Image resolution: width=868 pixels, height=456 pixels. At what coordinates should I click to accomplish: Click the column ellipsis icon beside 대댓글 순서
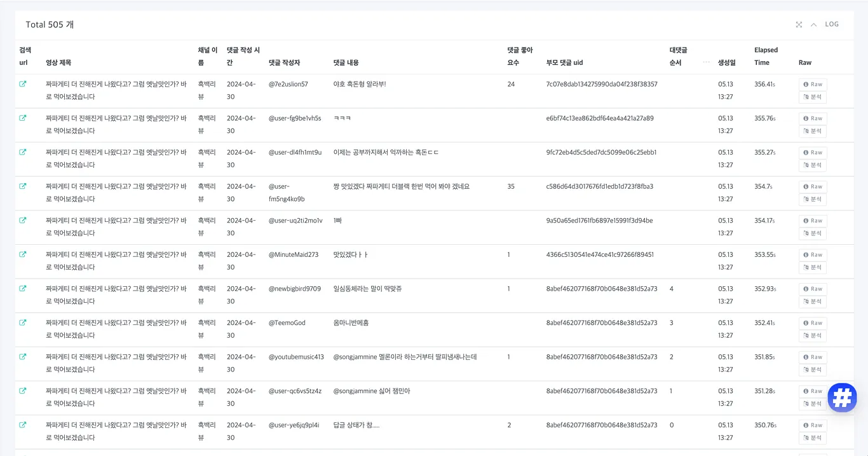pyautogui.click(x=706, y=62)
